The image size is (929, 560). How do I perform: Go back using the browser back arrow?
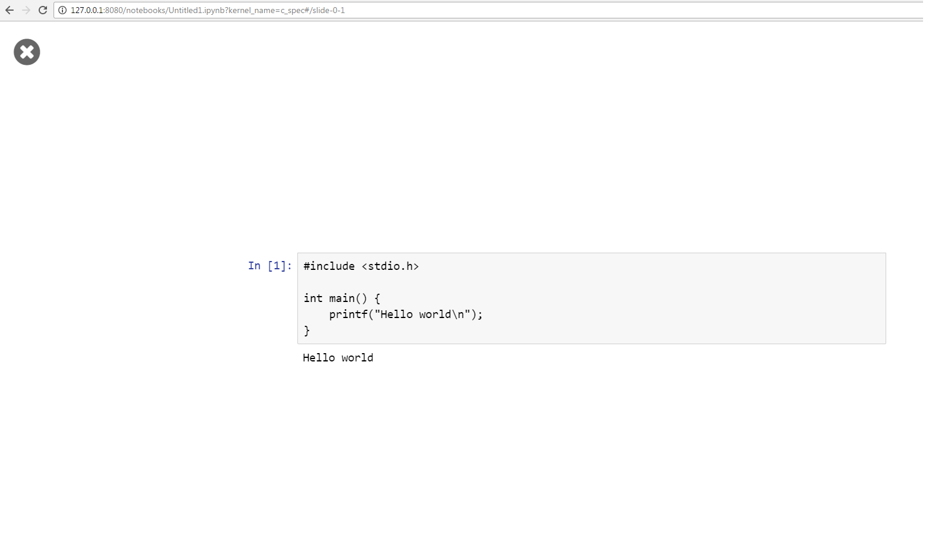pyautogui.click(x=10, y=10)
